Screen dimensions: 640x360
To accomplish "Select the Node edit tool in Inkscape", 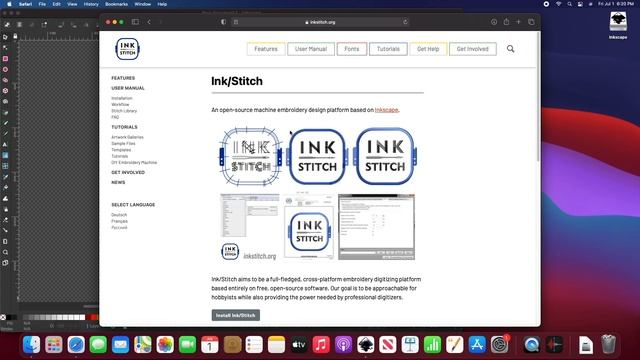I will pyautogui.click(x=5, y=48).
